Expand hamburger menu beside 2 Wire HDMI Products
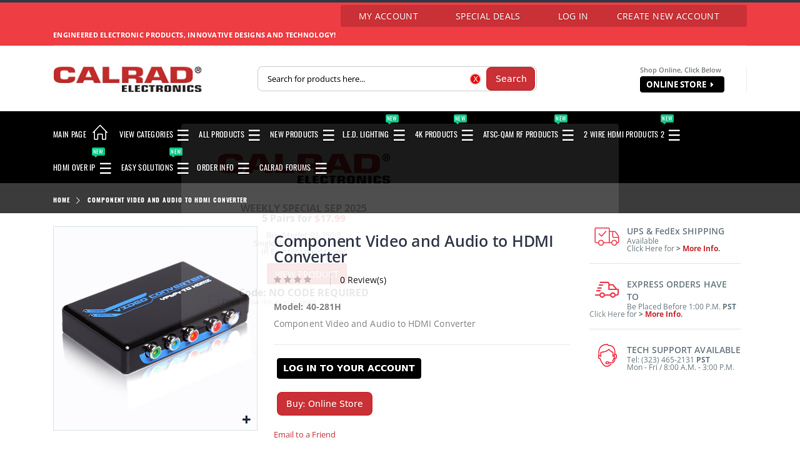 674,135
